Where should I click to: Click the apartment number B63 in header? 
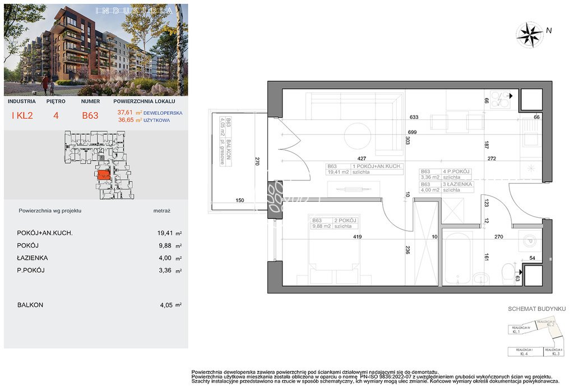(x=90, y=116)
